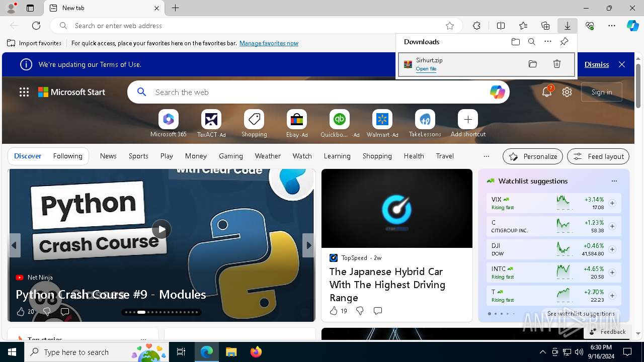Add this page to favorites star icon
Viewport: 644px width, 362px height.
[x=450, y=26]
